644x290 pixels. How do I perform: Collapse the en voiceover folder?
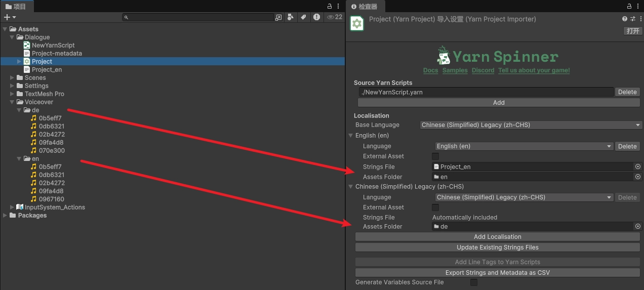[x=19, y=158]
